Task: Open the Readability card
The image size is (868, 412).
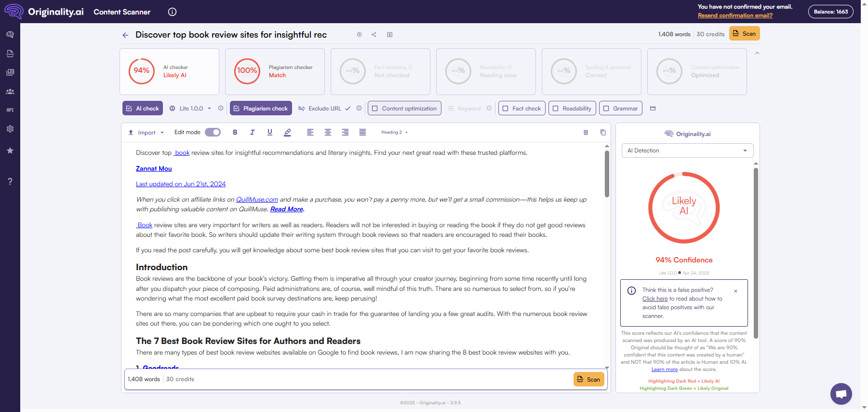Action: point(486,71)
